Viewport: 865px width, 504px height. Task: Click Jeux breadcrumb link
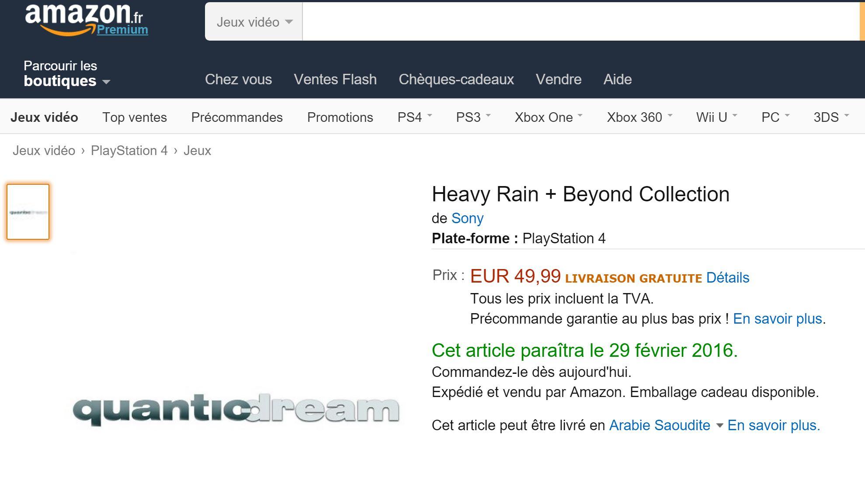(x=197, y=151)
